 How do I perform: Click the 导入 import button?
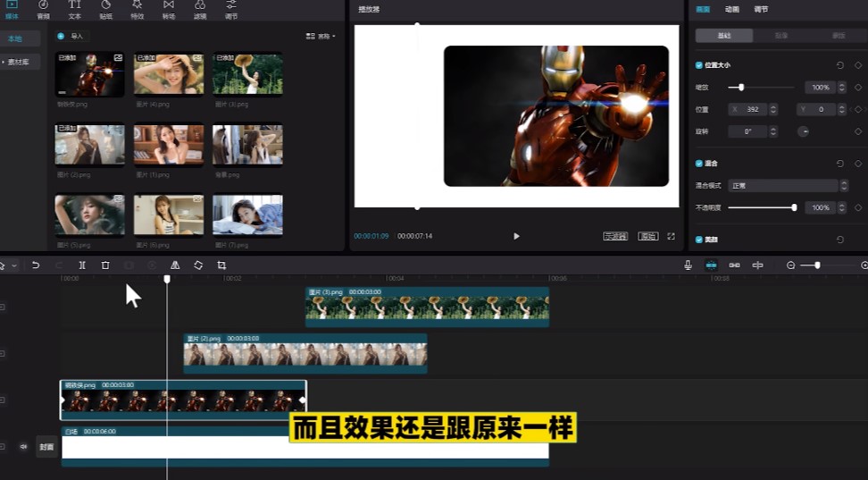tap(72, 36)
